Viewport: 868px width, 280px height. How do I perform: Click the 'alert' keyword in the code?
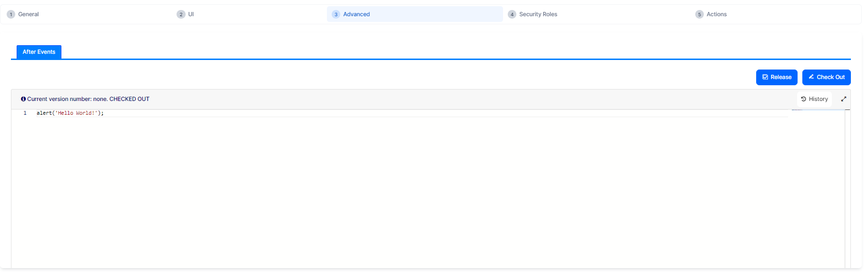[44, 113]
